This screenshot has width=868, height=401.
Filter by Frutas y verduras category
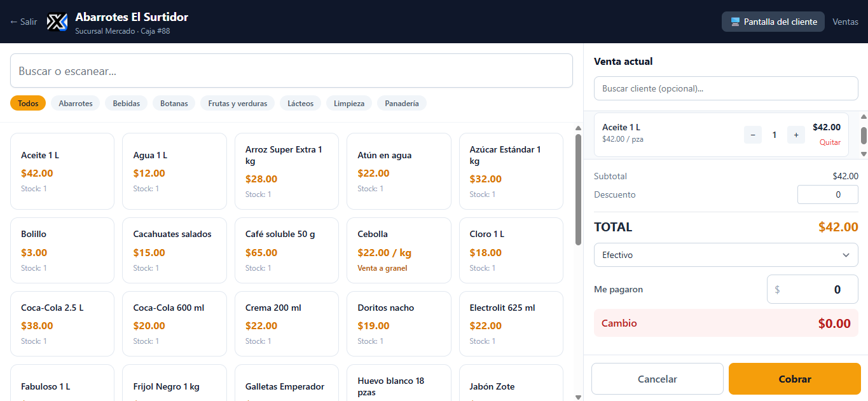(x=238, y=103)
